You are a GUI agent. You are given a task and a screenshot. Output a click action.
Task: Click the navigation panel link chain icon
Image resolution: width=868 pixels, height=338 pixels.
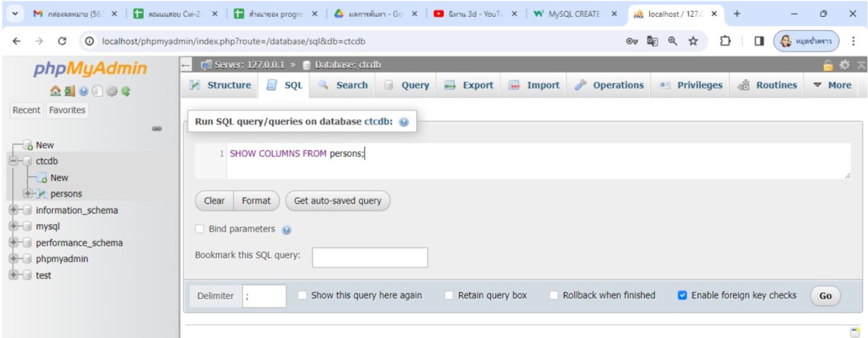pos(157,128)
